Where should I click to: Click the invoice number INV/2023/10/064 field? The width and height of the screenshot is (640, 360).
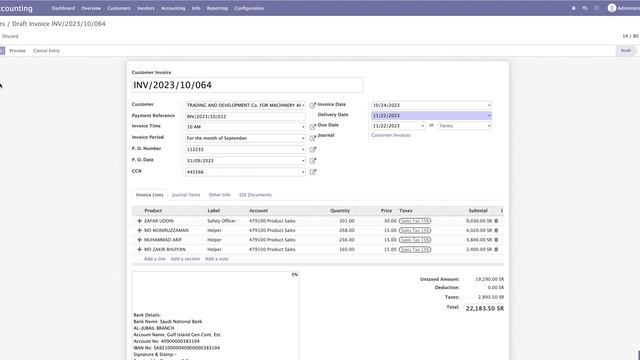pyautogui.click(x=247, y=85)
